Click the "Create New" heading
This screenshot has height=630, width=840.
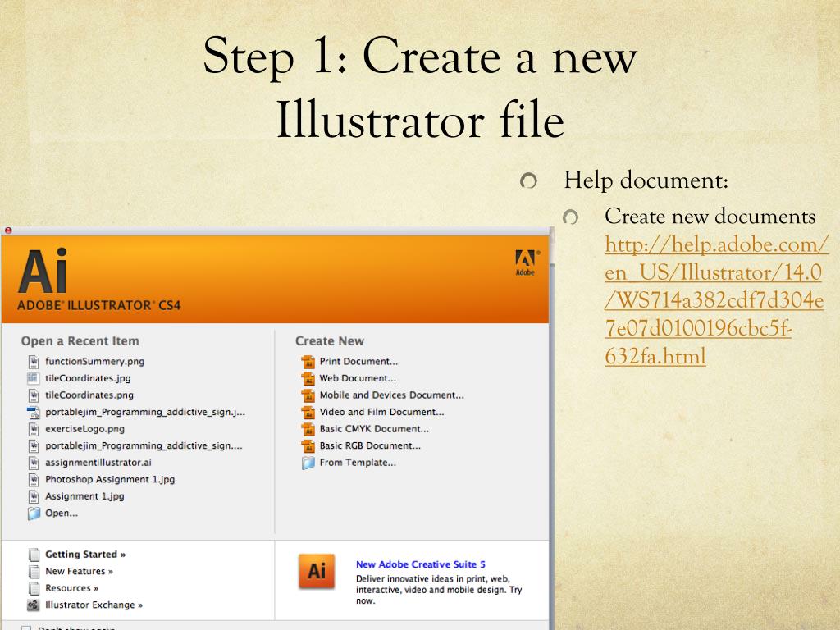click(x=330, y=340)
